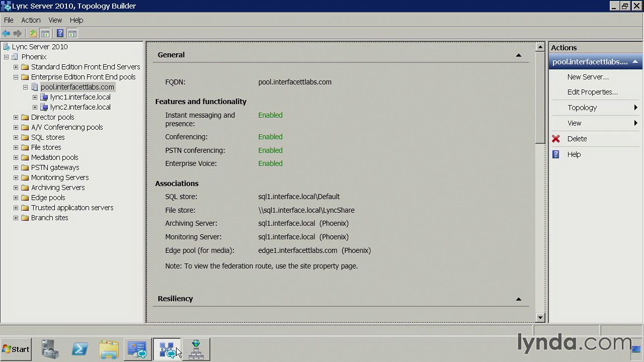The image size is (644, 362).
Task: Click the Up one level folder icon
Action: [x=33, y=34]
